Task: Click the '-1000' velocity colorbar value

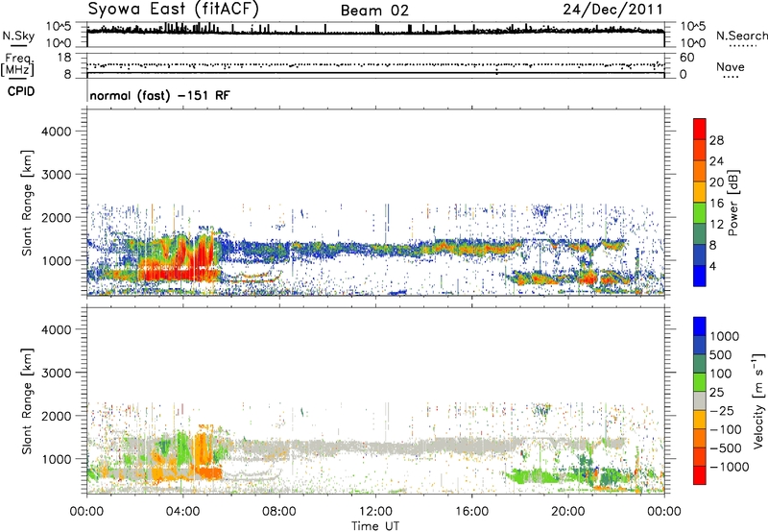Action: 730,467
